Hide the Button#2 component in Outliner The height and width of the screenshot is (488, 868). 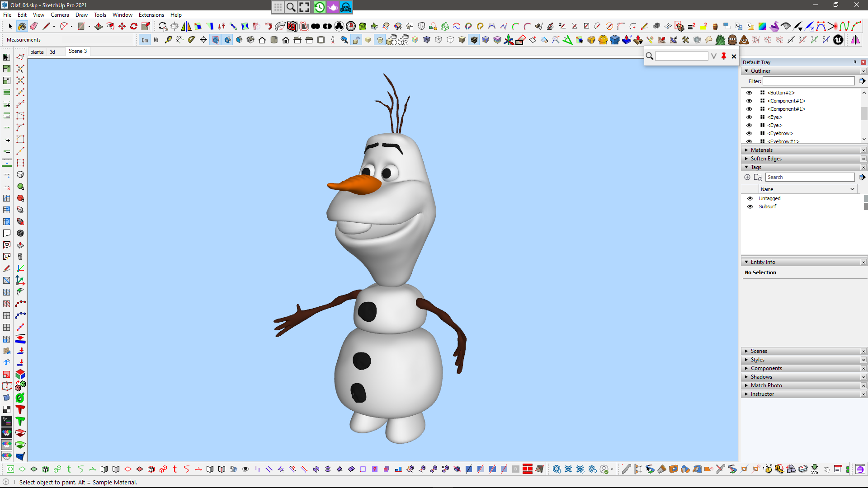click(x=749, y=93)
